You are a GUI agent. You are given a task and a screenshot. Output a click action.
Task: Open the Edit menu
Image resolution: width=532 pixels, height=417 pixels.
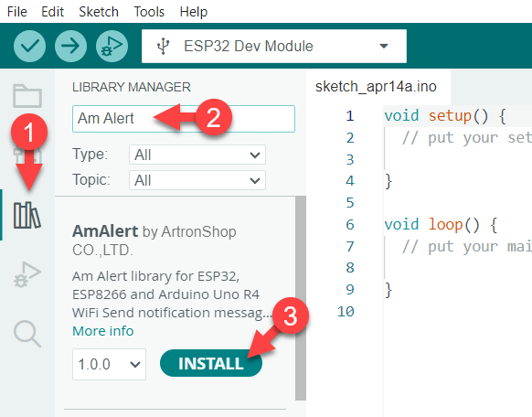pyautogui.click(x=52, y=12)
